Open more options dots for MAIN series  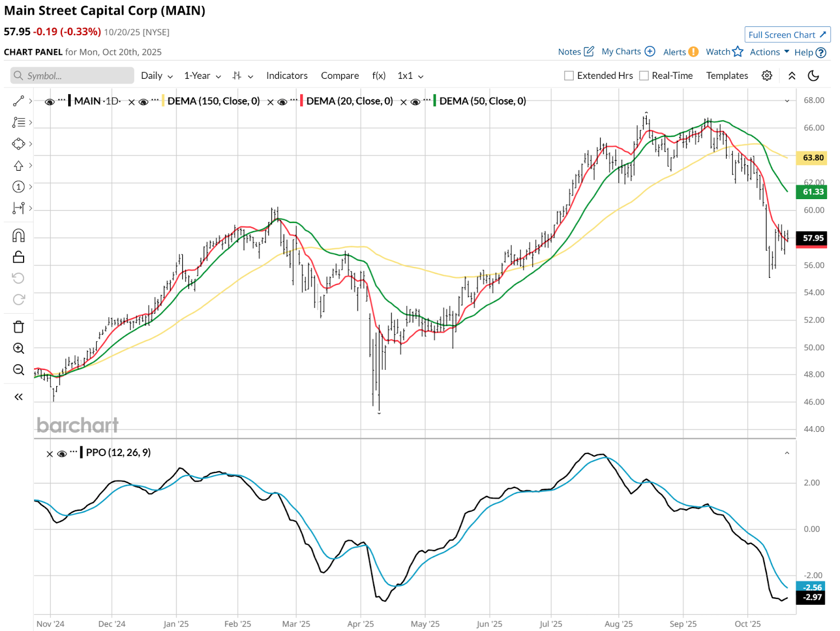(x=62, y=100)
